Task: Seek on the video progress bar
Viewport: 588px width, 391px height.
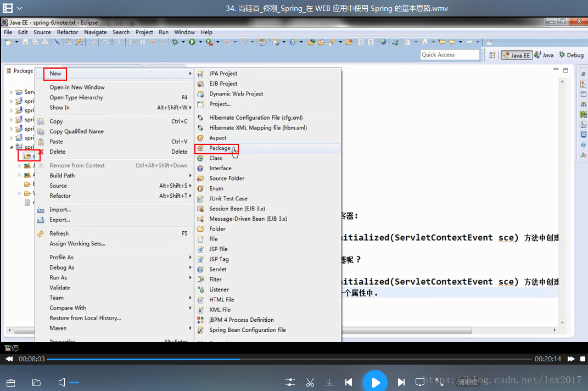Action: tap(289, 360)
